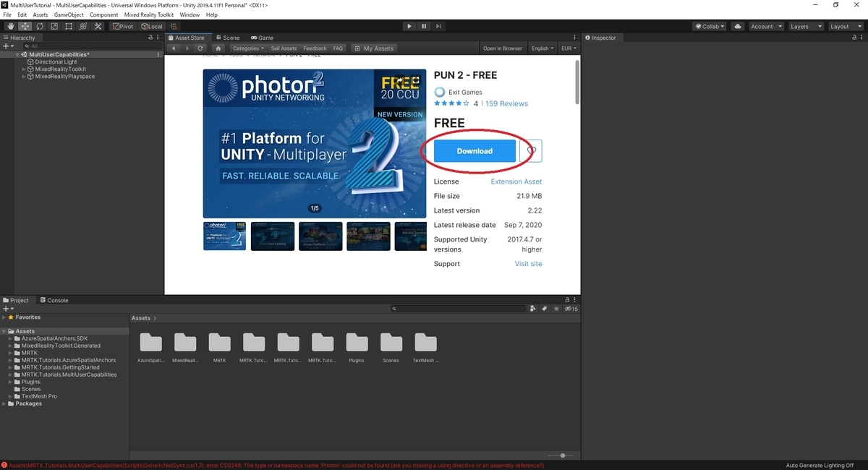Toggle Local/Global handle rotation
The width and height of the screenshot is (868, 470).
tap(151, 26)
